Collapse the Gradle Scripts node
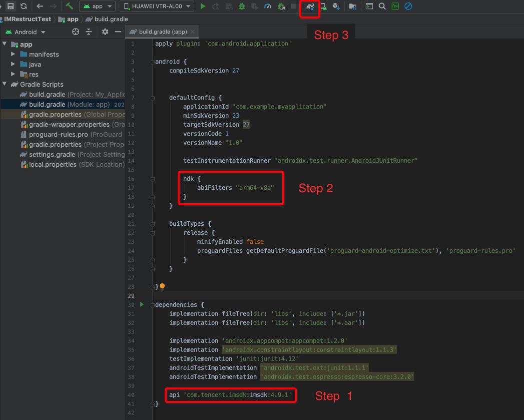This screenshot has height=420, width=524. [5, 84]
